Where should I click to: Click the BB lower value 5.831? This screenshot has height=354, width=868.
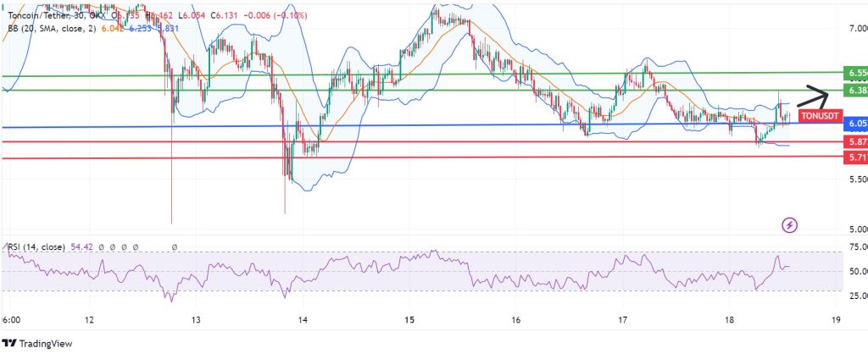167,28
